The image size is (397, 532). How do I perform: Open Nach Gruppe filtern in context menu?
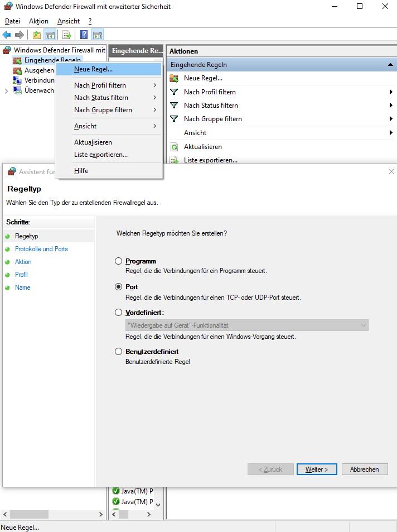109,110
